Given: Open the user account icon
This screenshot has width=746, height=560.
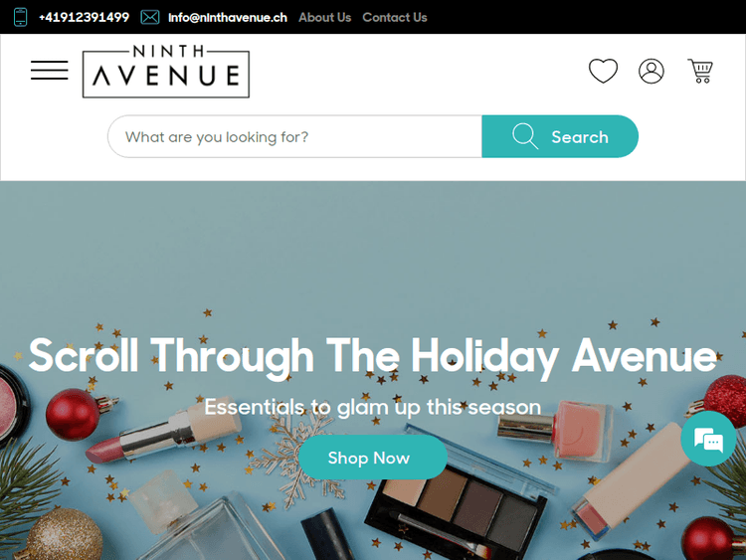Looking at the screenshot, I should 651,72.
